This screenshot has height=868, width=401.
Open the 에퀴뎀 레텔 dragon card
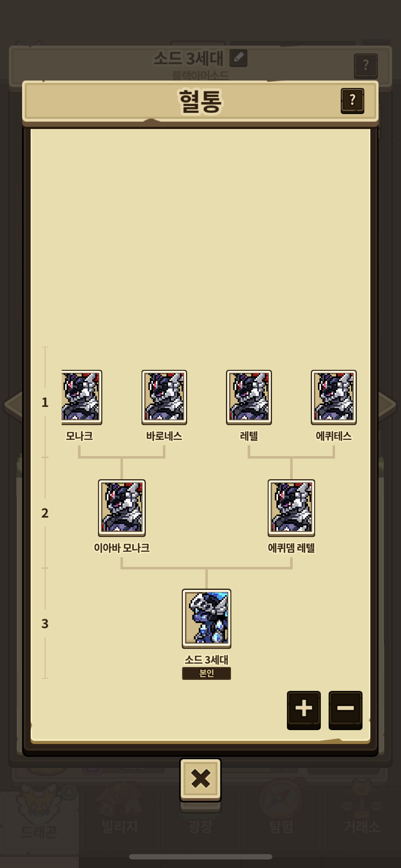tap(291, 508)
